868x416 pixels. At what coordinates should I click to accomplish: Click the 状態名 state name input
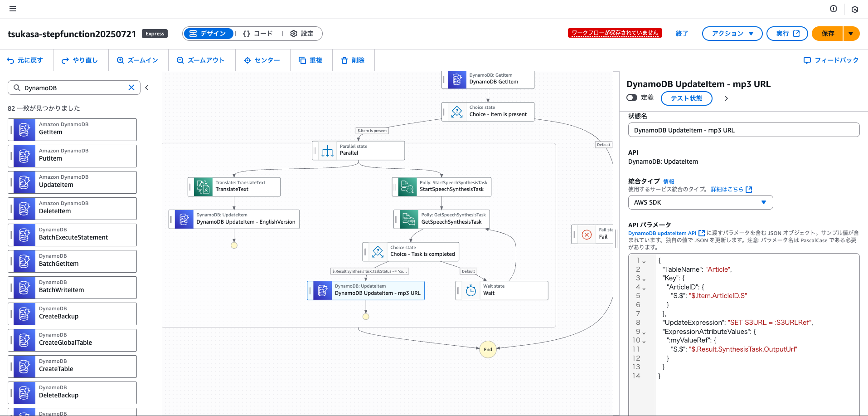click(744, 130)
